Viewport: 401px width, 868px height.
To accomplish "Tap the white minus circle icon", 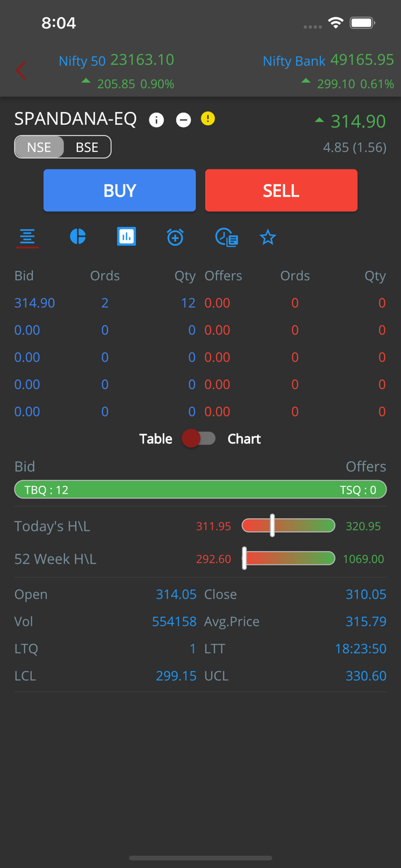I will coord(183,120).
